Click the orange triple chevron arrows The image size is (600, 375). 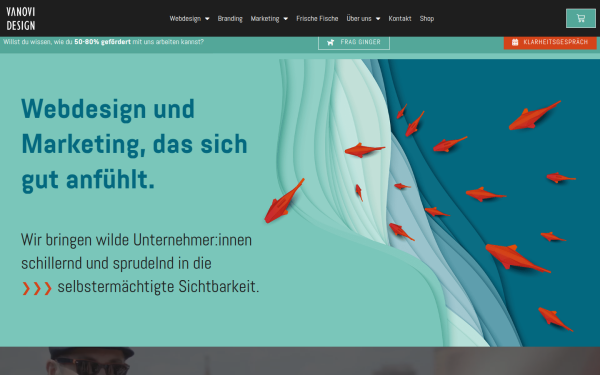[37, 288]
